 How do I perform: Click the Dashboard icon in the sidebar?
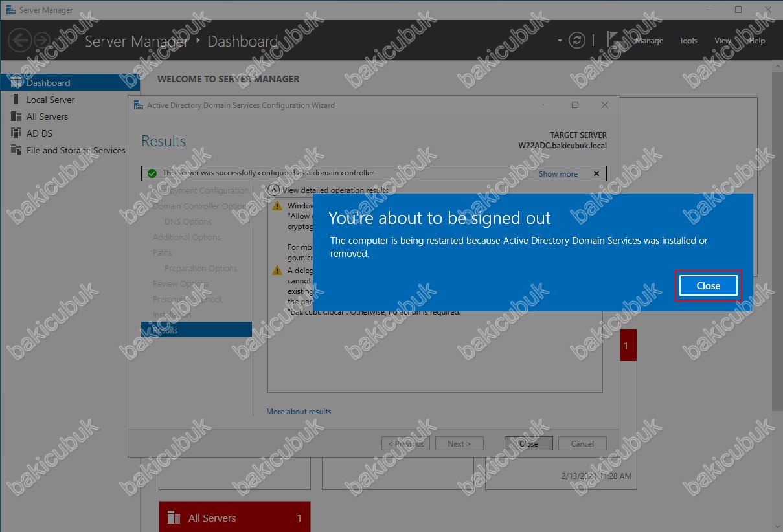16,83
